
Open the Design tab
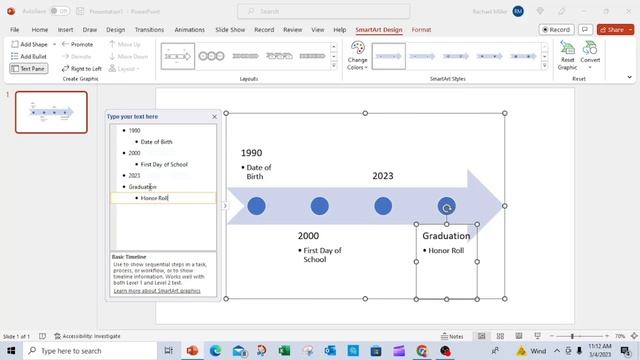116,30
